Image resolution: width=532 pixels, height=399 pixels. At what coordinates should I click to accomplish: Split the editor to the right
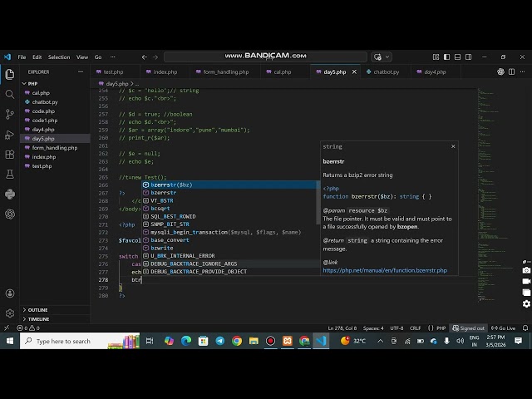[x=512, y=71]
